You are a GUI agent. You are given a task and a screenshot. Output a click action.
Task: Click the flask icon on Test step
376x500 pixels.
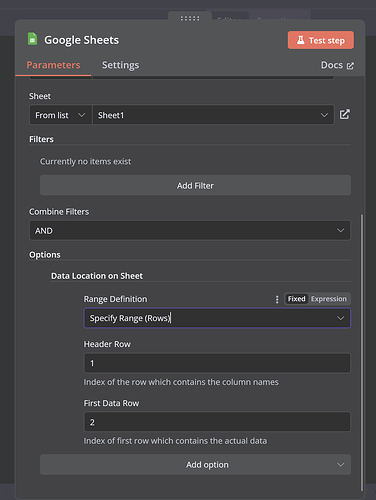[300, 40]
